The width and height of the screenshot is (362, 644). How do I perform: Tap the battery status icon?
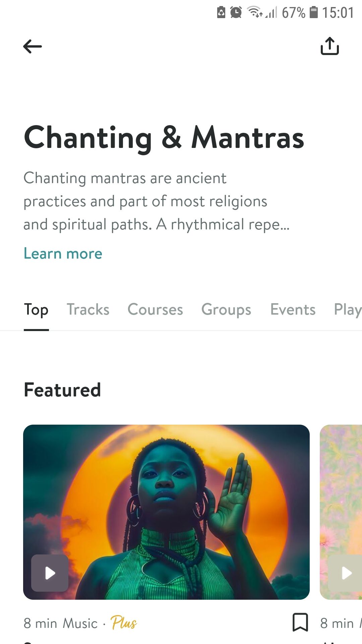point(313,12)
